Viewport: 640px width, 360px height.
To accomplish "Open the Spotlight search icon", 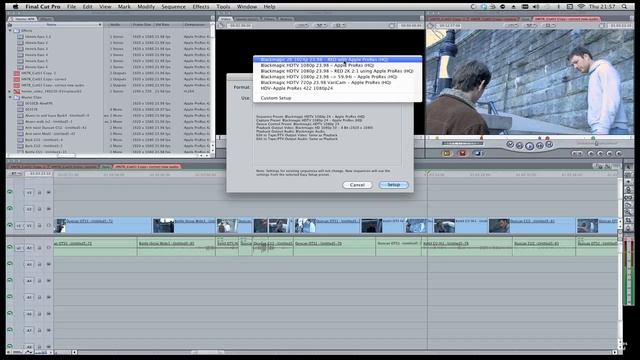I will coord(624,7).
